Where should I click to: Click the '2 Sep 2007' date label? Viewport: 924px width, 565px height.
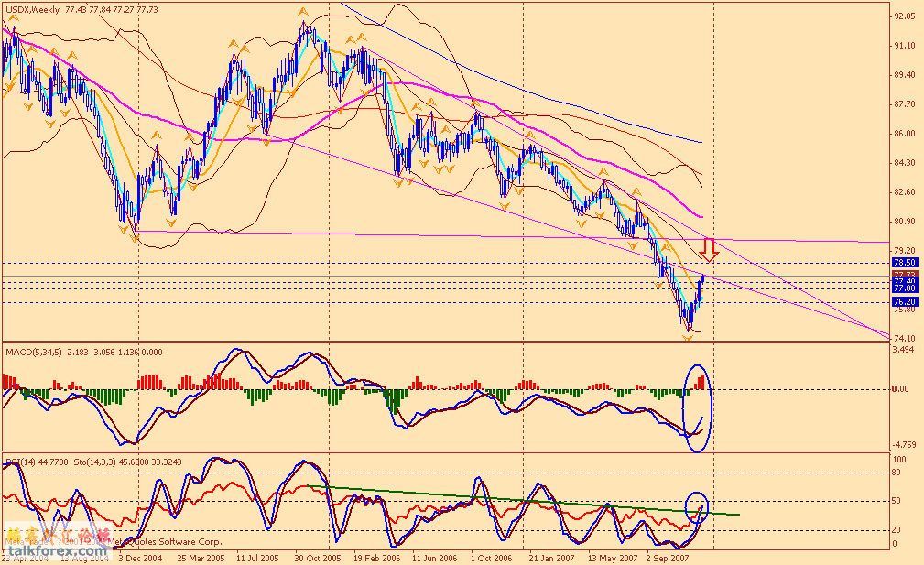tap(668, 558)
